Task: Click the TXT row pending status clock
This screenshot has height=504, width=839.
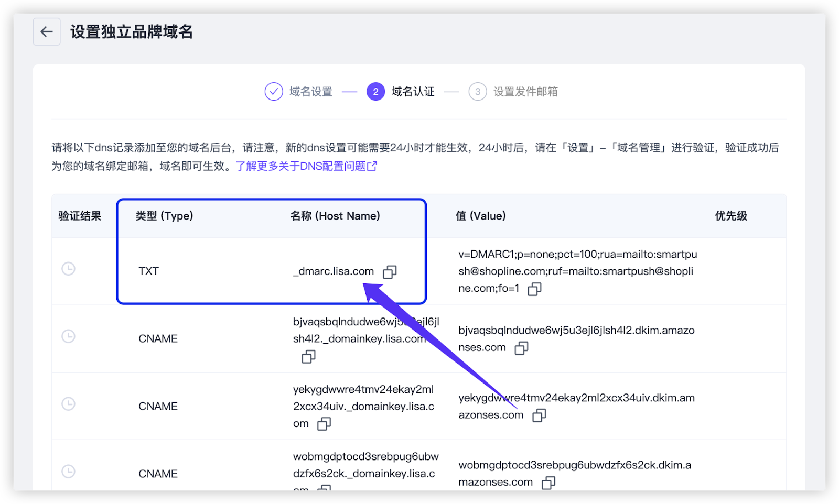Action: [x=68, y=269]
